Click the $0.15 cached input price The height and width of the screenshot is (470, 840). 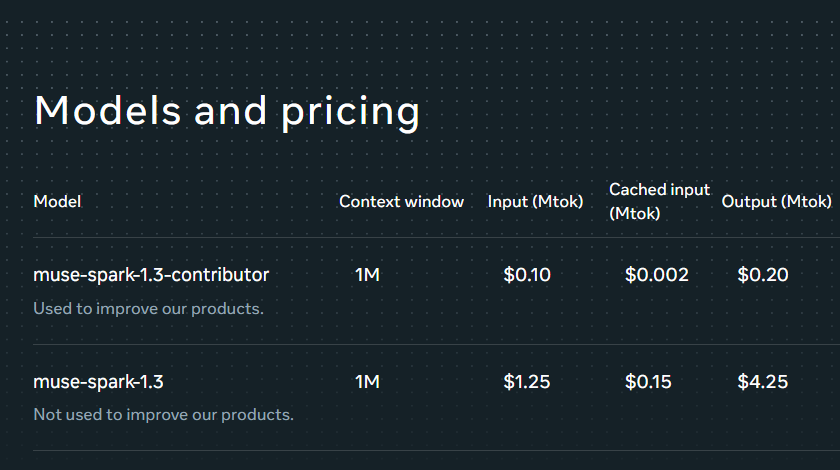pyautogui.click(x=648, y=382)
